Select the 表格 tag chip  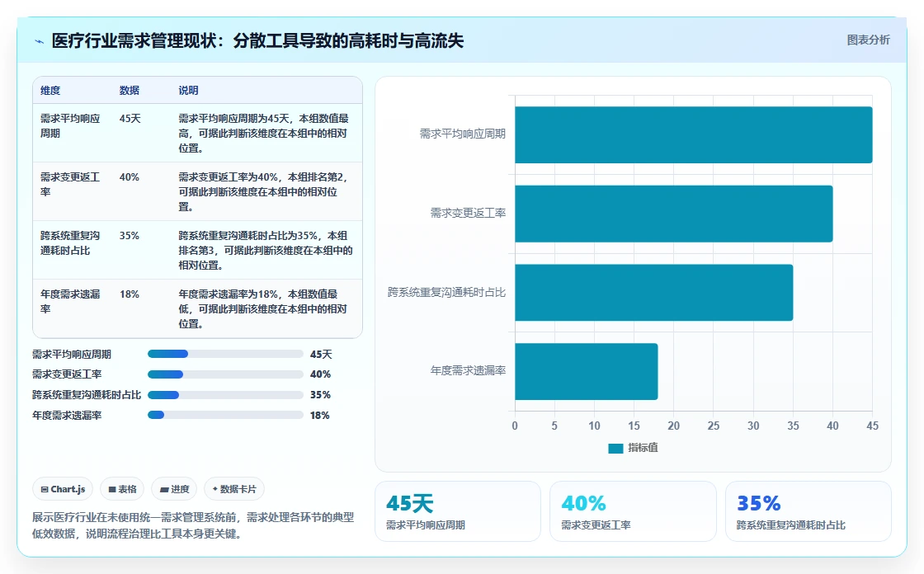122,489
